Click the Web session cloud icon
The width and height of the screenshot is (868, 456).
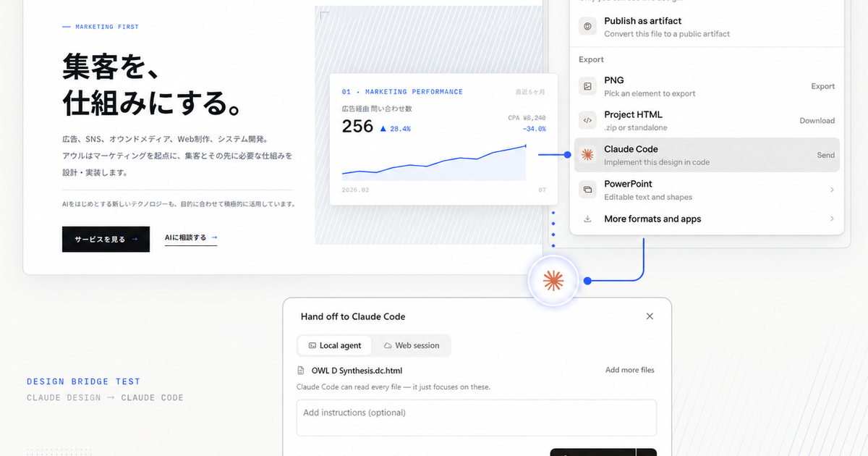click(x=388, y=345)
